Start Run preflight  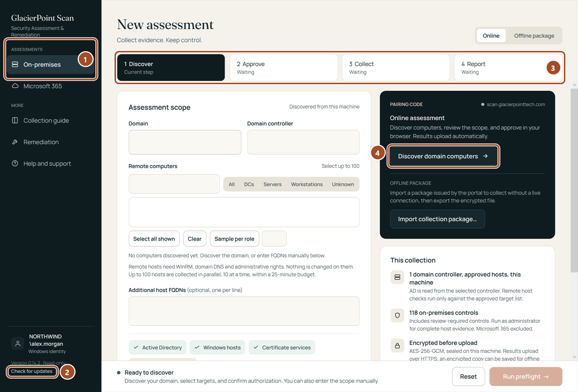coord(526,376)
